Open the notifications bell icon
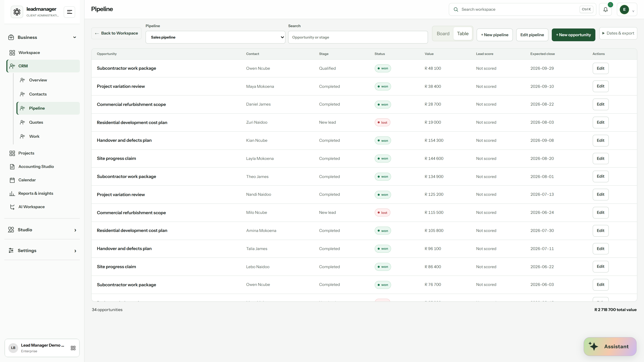 coord(605,10)
